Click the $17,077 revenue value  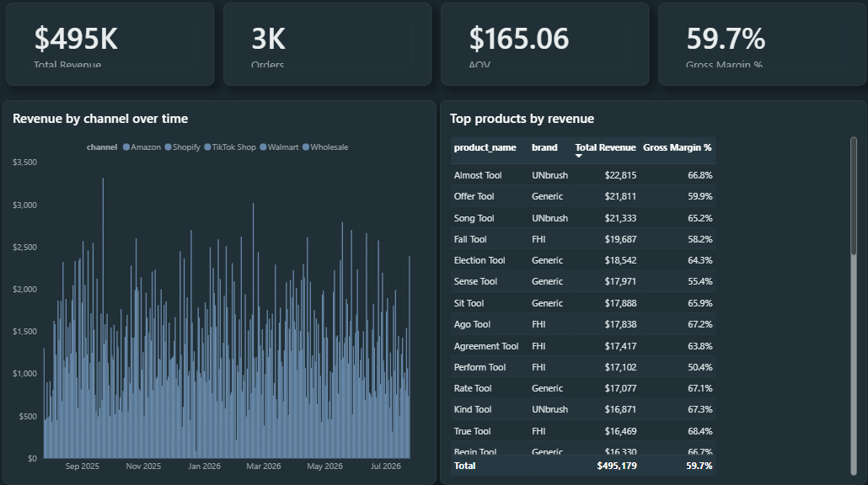620,388
